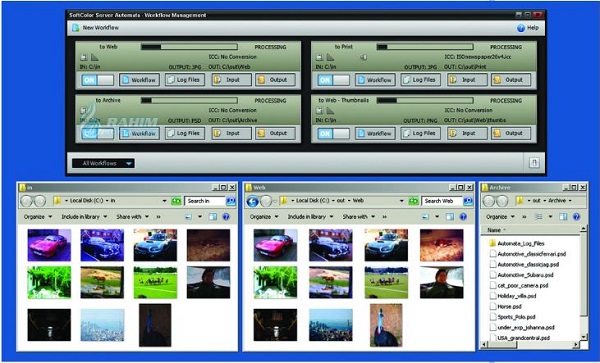Expand address dropdown in Web window
Viewport: 600px width, 363px height.
coord(401,201)
